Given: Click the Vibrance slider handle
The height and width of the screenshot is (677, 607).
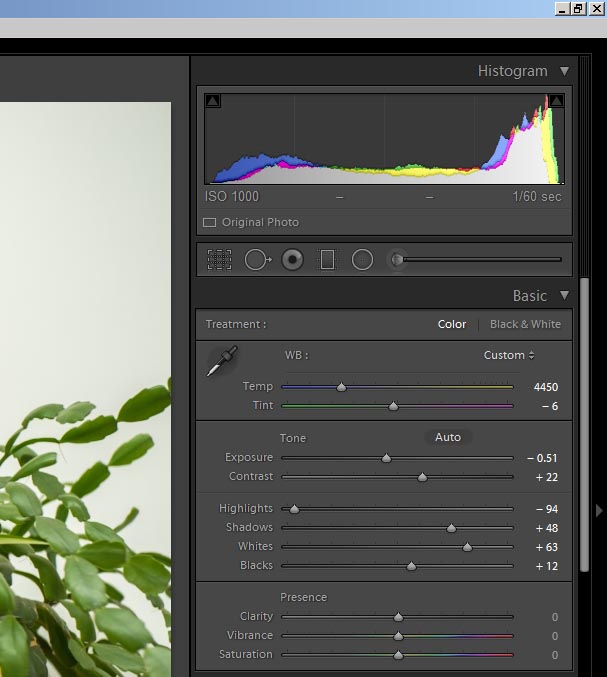Looking at the screenshot, I should (x=398, y=636).
